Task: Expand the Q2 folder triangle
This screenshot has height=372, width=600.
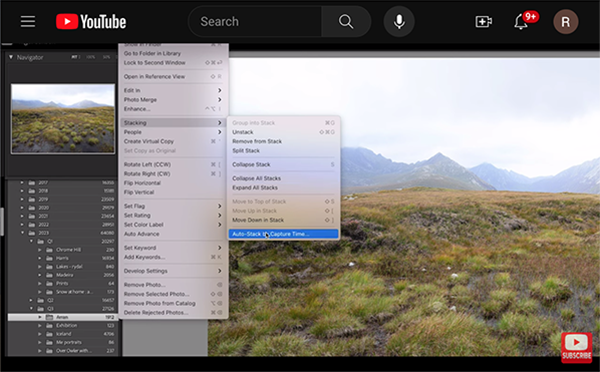Action: pos(31,300)
